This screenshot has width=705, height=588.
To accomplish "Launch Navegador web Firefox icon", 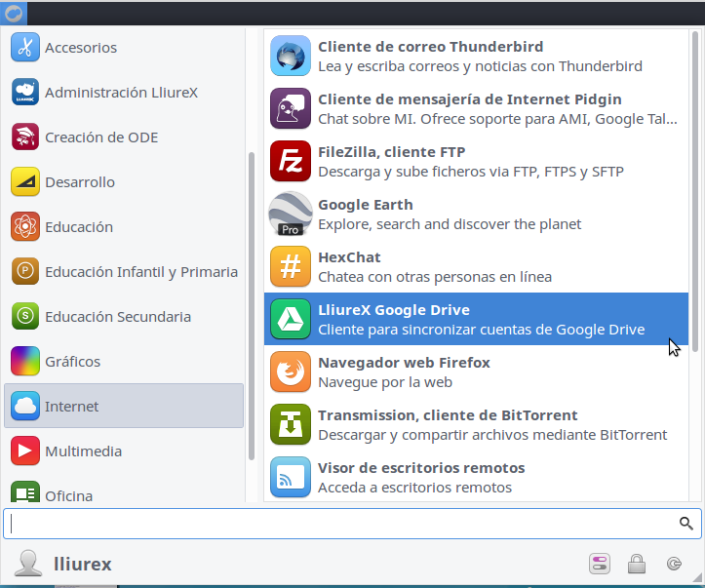I will [290, 372].
